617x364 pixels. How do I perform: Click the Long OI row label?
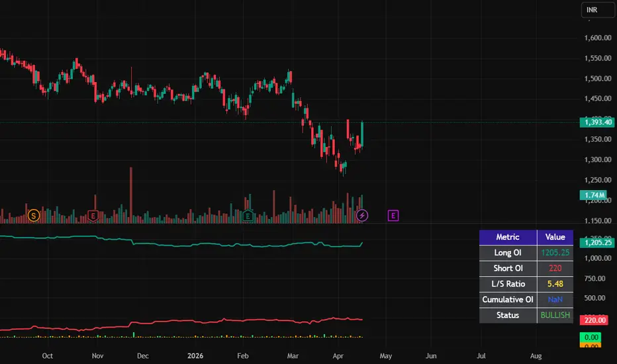pos(508,253)
